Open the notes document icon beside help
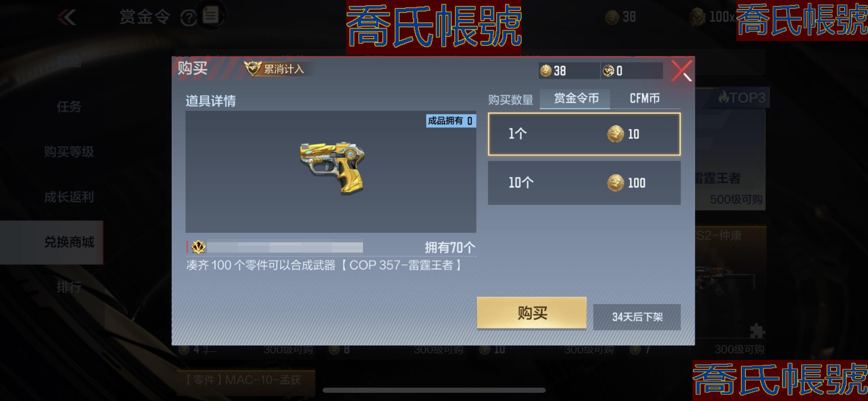The image size is (868, 401). click(x=210, y=15)
